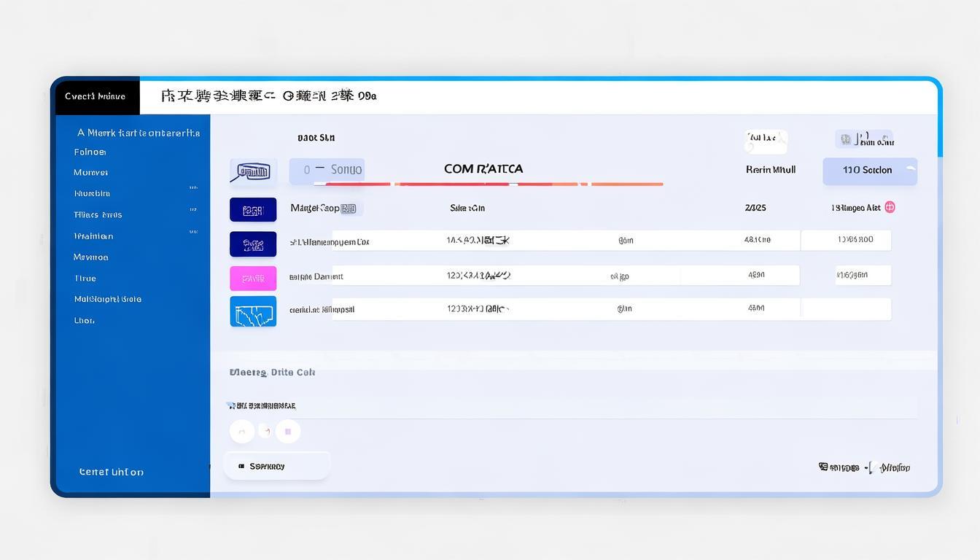Image resolution: width=980 pixels, height=560 pixels.
Task: Open the Mulslaiphl Sioio sidebar item
Action: 107,299
